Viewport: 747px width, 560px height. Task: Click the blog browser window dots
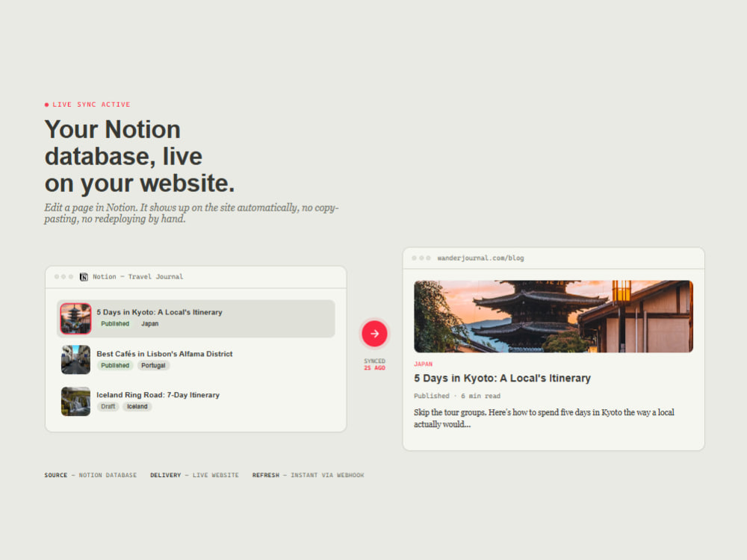[421, 258]
